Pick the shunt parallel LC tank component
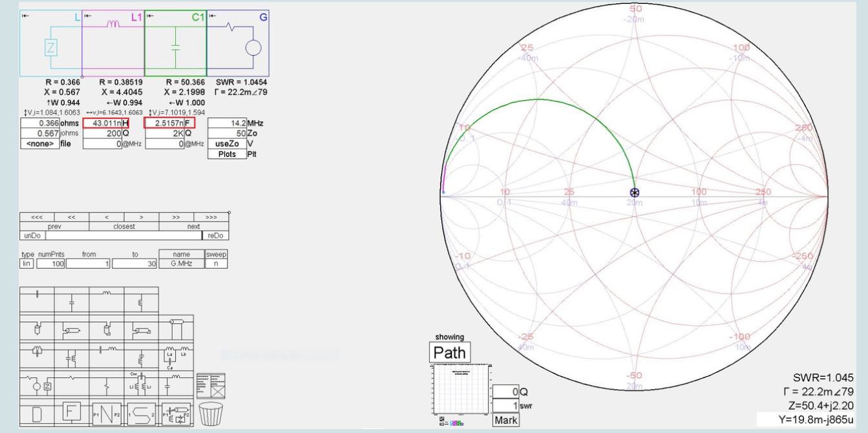 [x=72, y=355]
